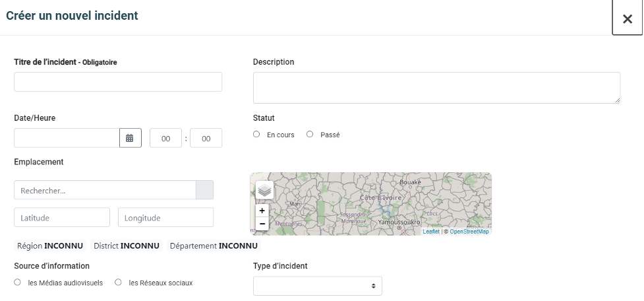Click the Longitude field
Screen dimensions: 644x301
[x=166, y=217]
